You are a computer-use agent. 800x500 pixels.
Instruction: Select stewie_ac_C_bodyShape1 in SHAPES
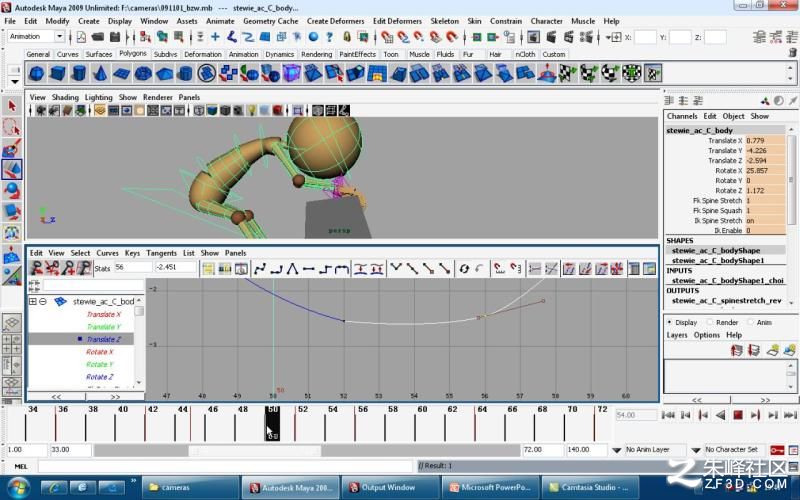718,261
